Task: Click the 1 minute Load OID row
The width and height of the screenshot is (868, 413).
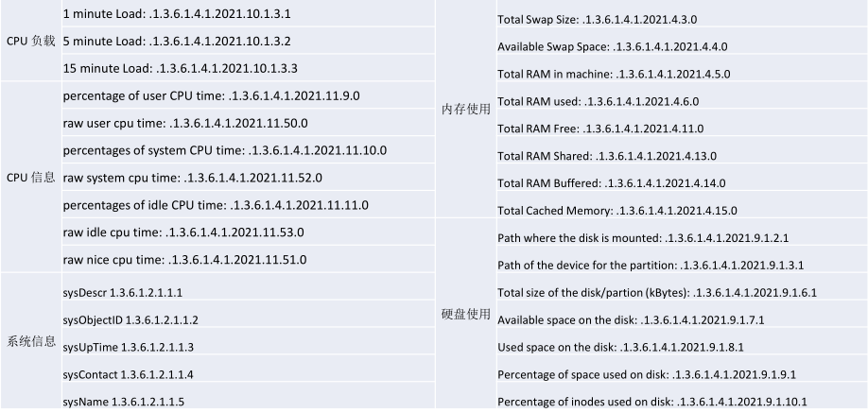Action: click(176, 15)
